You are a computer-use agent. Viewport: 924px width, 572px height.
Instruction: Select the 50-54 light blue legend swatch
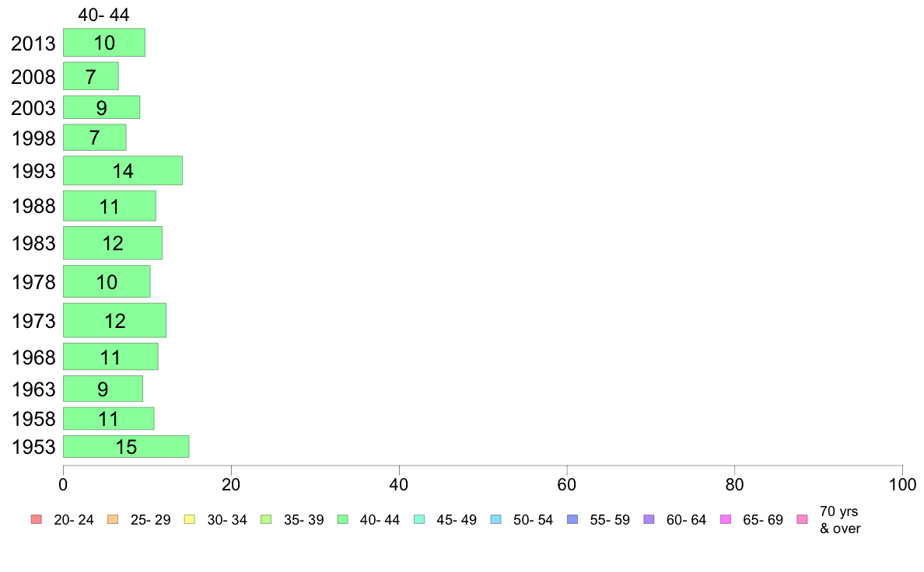pyautogui.click(x=495, y=520)
